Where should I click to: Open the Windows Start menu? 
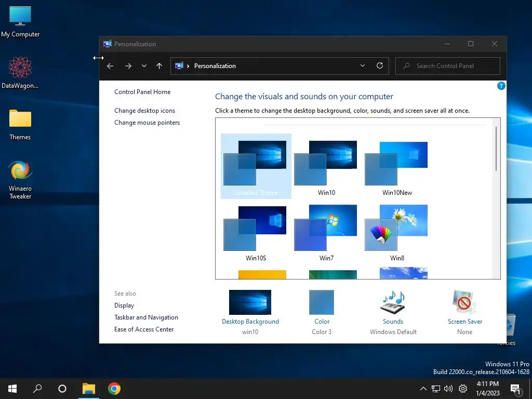[x=12, y=389]
